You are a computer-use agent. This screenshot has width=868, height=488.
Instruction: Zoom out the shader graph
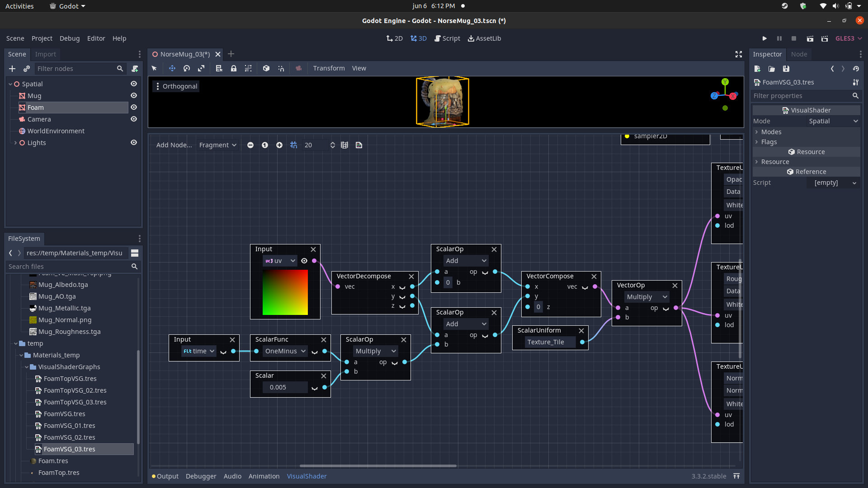[250, 145]
